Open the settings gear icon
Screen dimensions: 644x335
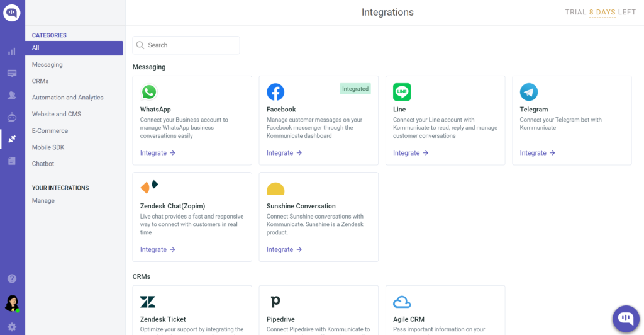pyautogui.click(x=12, y=327)
